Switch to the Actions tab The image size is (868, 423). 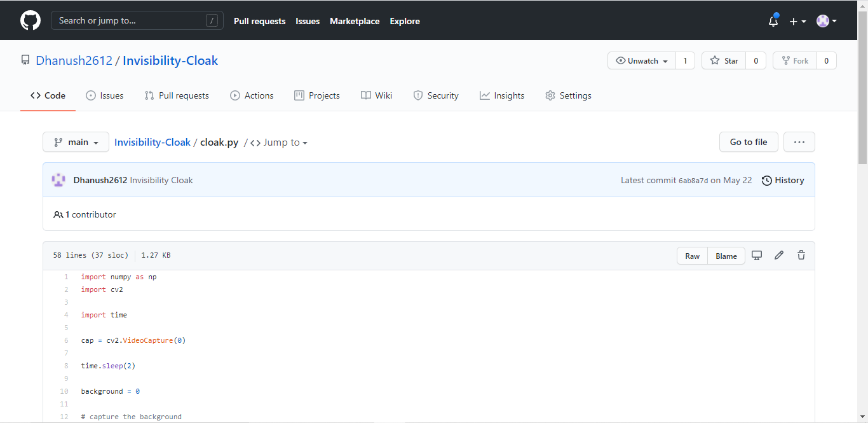coord(252,95)
